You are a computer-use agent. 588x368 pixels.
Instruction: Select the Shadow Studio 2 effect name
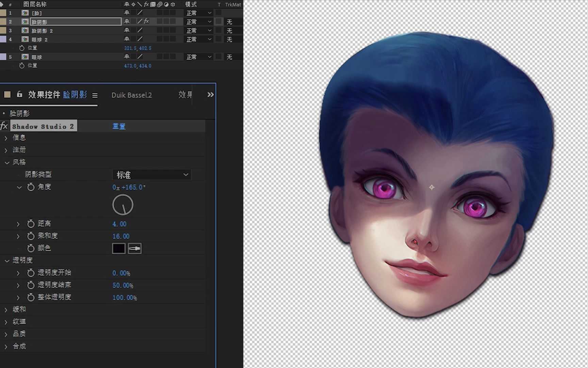43,126
